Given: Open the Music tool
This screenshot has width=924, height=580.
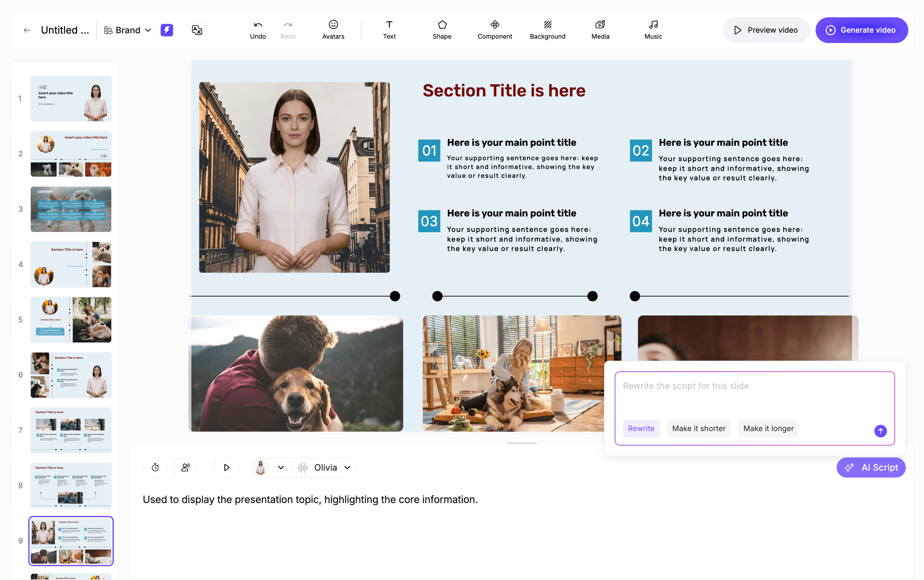Looking at the screenshot, I should (653, 30).
